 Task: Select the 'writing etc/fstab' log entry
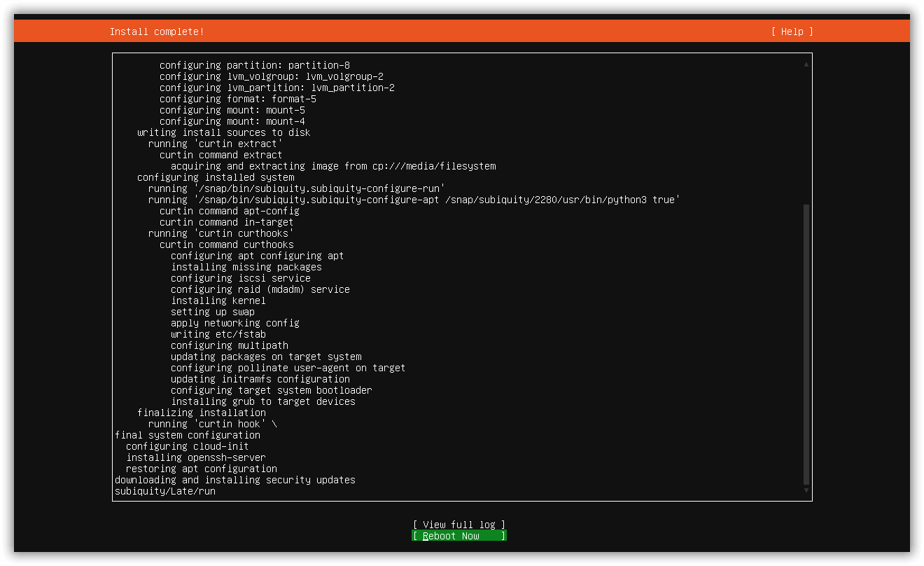pyautogui.click(x=218, y=334)
